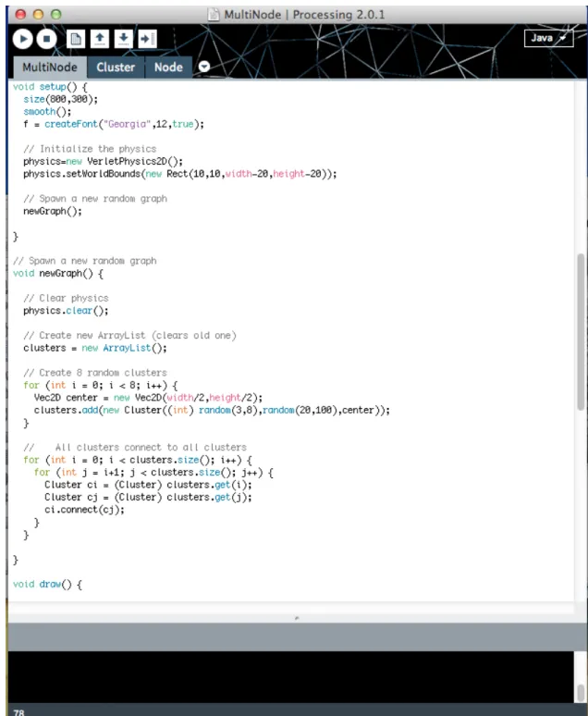
Task: Open the tab options arrow menu
Action: coord(204,67)
